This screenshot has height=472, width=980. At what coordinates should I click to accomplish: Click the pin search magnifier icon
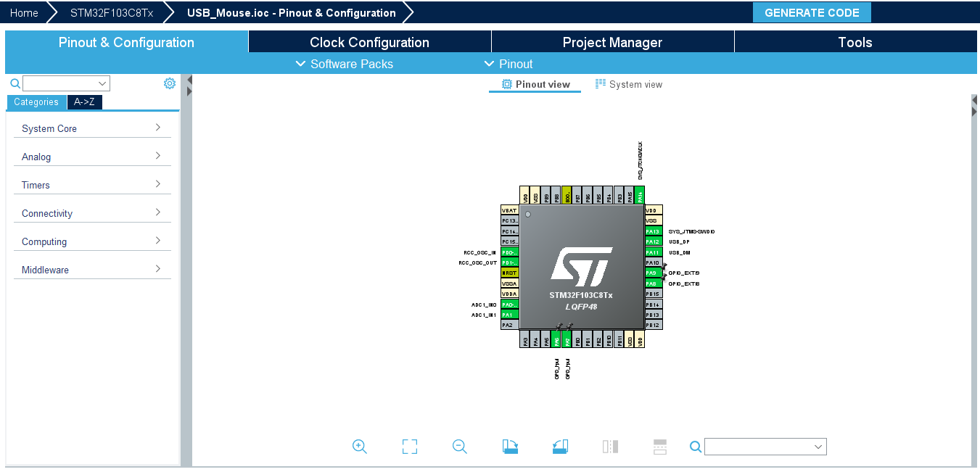(696, 447)
